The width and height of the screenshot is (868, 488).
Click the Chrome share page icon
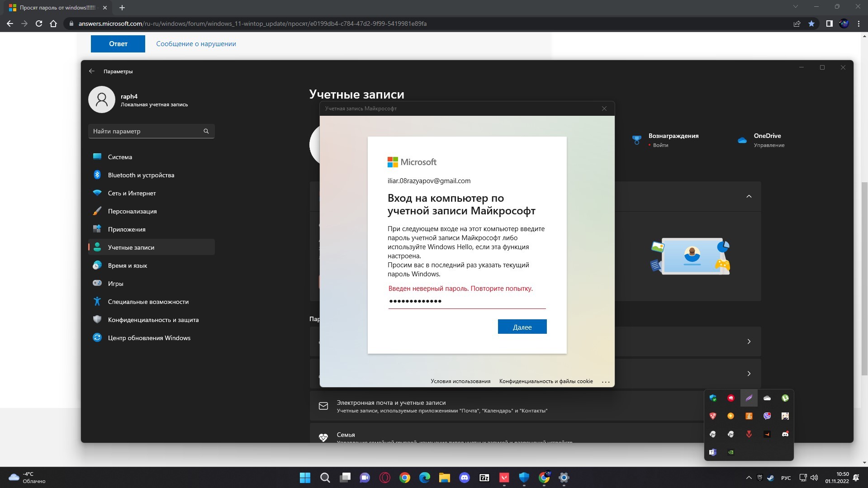coord(797,24)
